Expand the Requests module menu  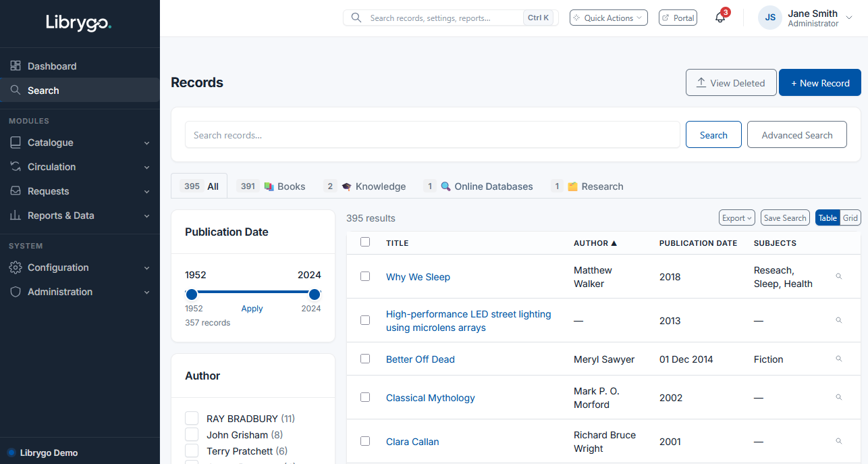click(x=146, y=192)
